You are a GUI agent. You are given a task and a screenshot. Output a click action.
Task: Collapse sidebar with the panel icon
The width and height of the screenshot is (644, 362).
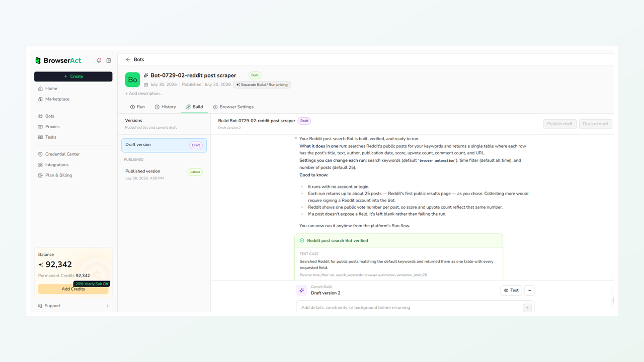point(109,60)
